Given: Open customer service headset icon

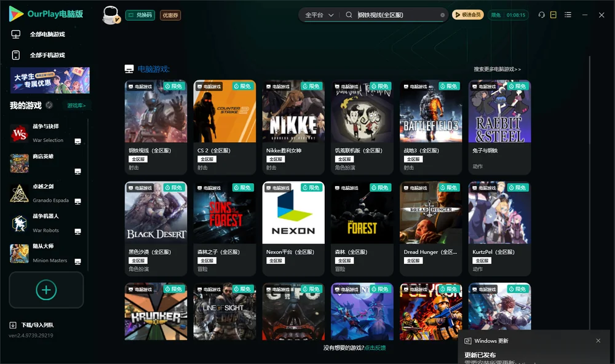Looking at the screenshot, I should (542, 15).
